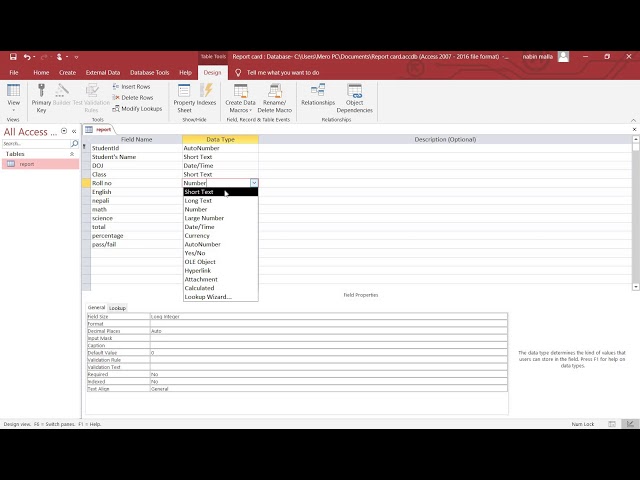Close the report table tab with X

pyautogui.click(x=634, y=129)
